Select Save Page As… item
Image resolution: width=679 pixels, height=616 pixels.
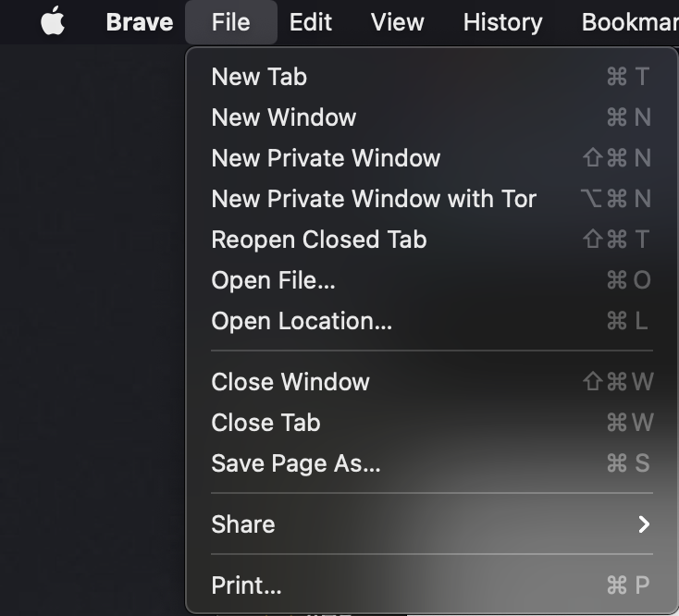click(432, 463)
